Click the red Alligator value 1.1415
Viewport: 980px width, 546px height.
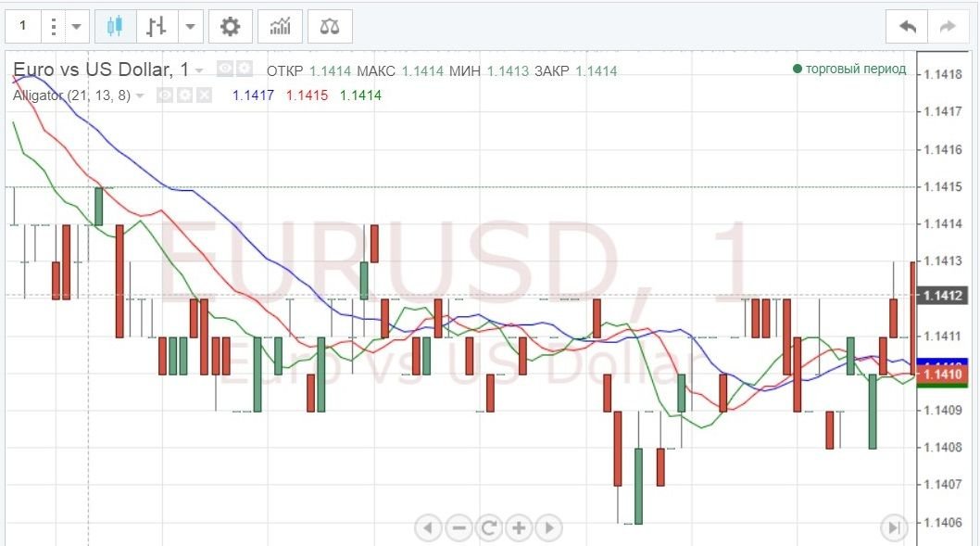[x=307, y=95]
